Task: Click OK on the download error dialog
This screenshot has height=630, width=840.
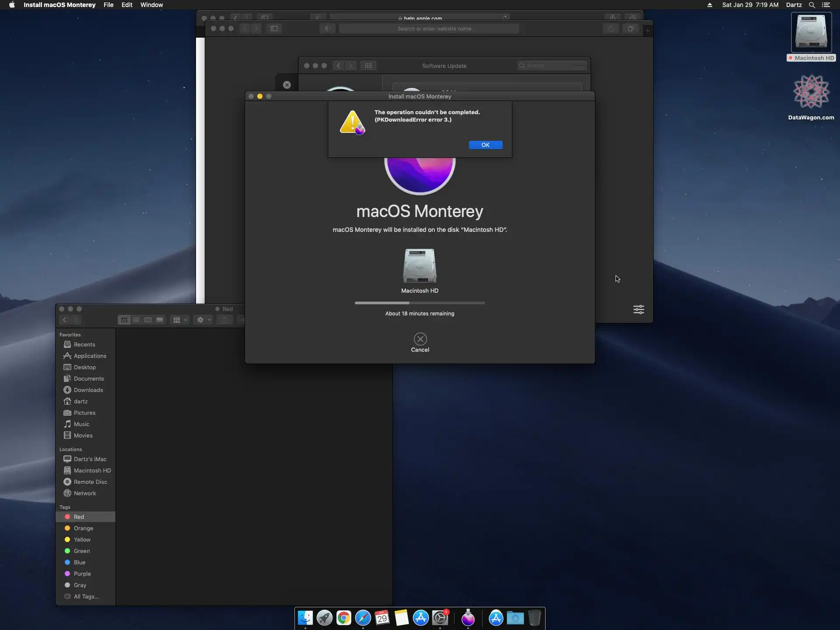Action: pyautogui.click(x=485, y=145)
